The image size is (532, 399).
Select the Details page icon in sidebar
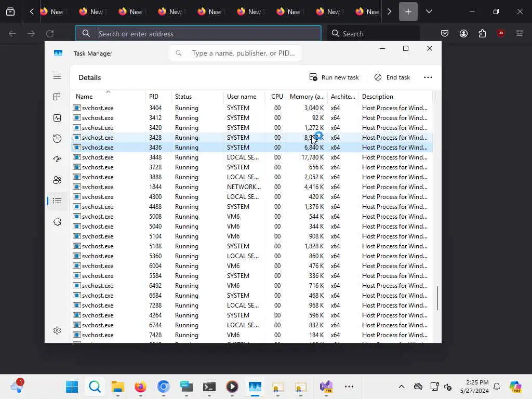[x=57, y=201]
